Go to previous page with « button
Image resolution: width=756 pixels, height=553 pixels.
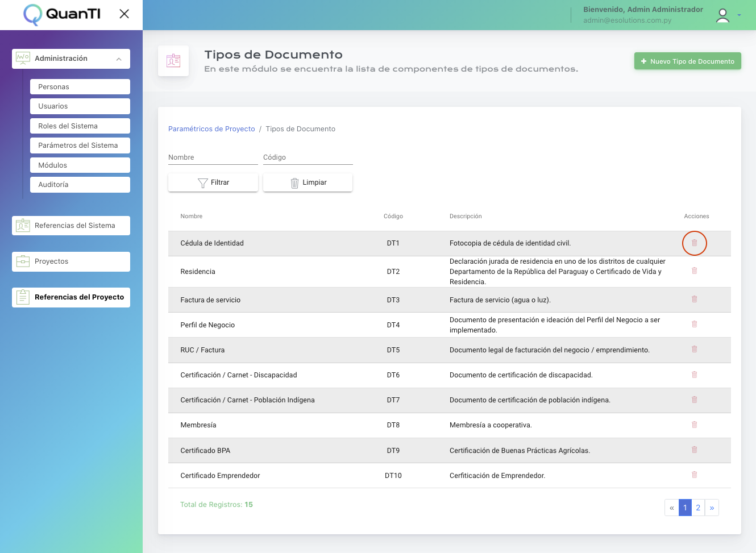[x=672, y=508]
